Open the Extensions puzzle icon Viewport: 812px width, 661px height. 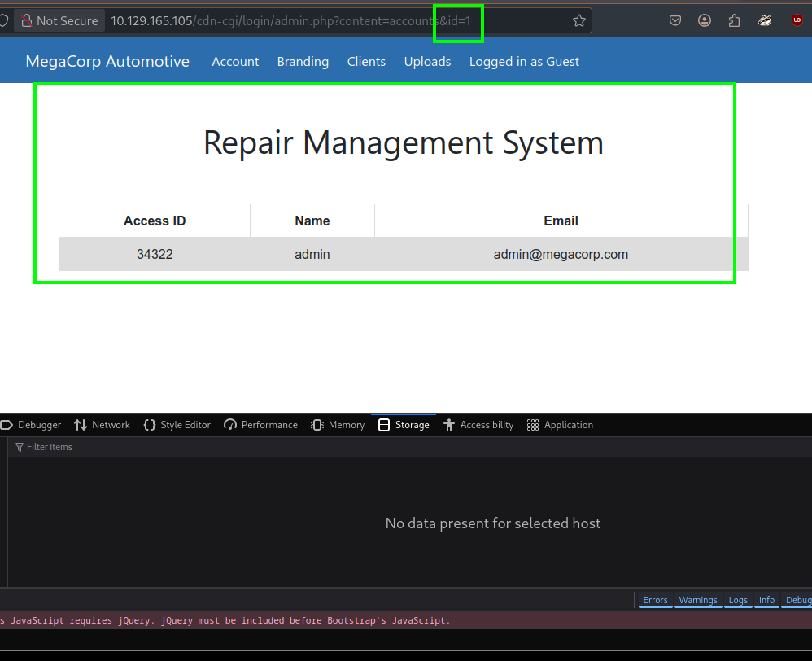[734, 20]
